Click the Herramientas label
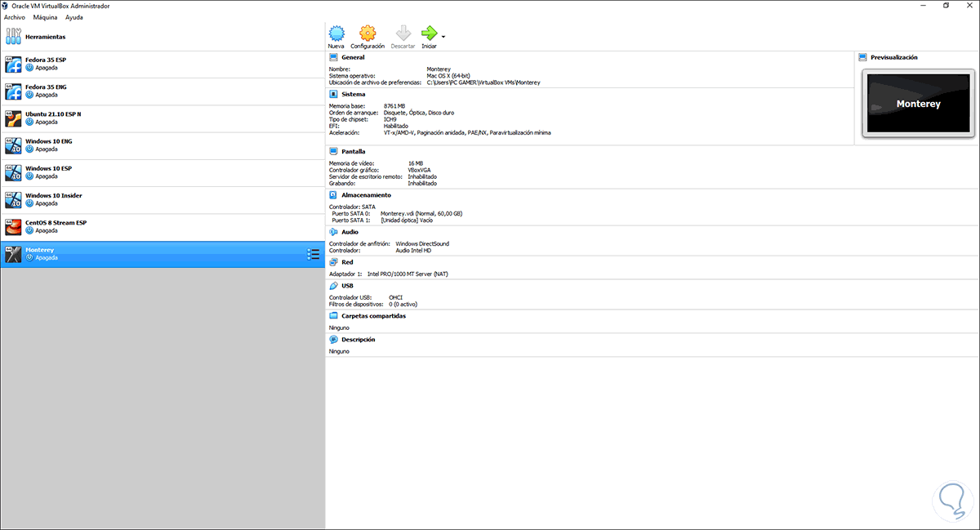Screen dimensions: 980x530 click(x=45, y=37)
